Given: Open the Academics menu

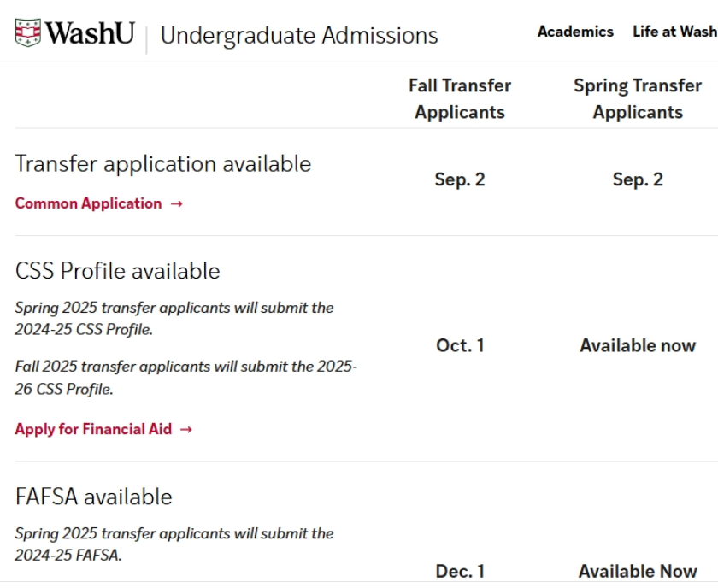Looking at the screenshot, I should [575, 32].
